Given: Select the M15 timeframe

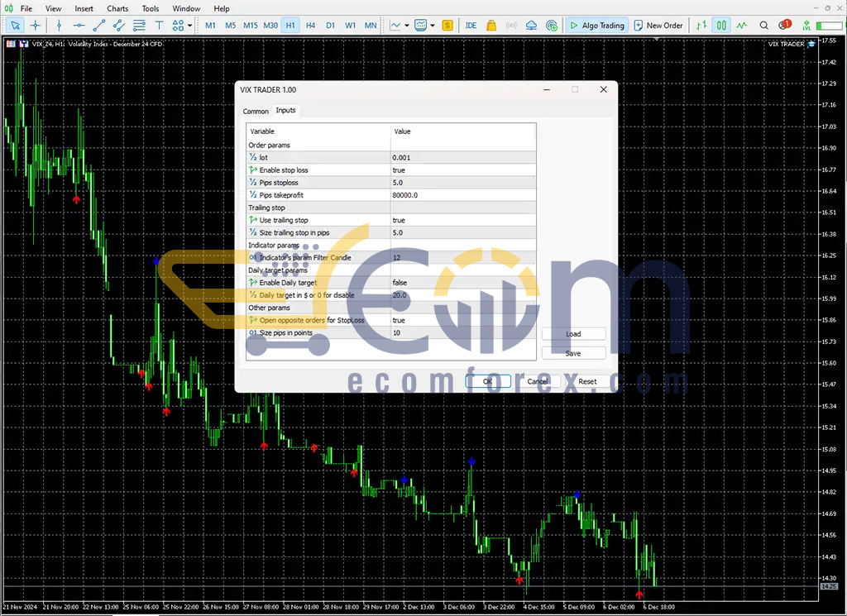Looking at the screenshot, I should 250,26.
